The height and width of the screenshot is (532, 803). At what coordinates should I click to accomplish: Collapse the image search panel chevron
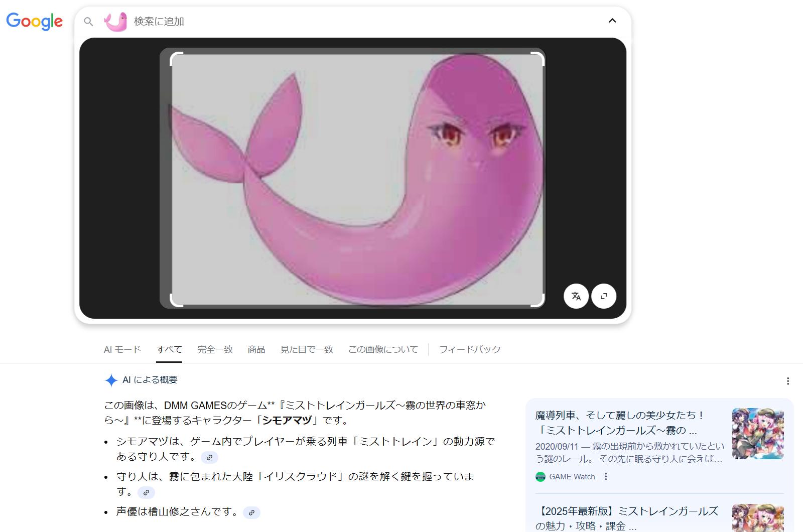tap(612, 21)
